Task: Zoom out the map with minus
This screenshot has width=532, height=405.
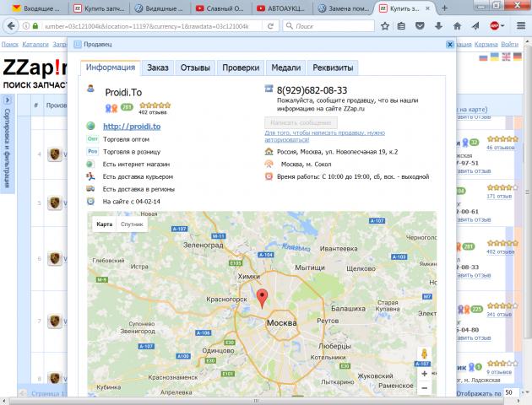Action: pos(424,388)
